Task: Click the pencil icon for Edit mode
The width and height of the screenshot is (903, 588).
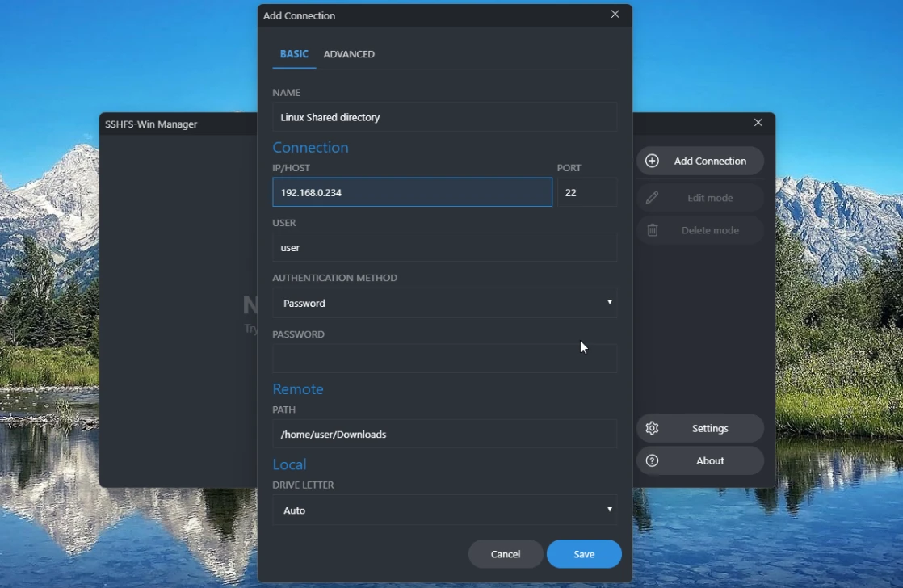Action: [x=653, y=198]
